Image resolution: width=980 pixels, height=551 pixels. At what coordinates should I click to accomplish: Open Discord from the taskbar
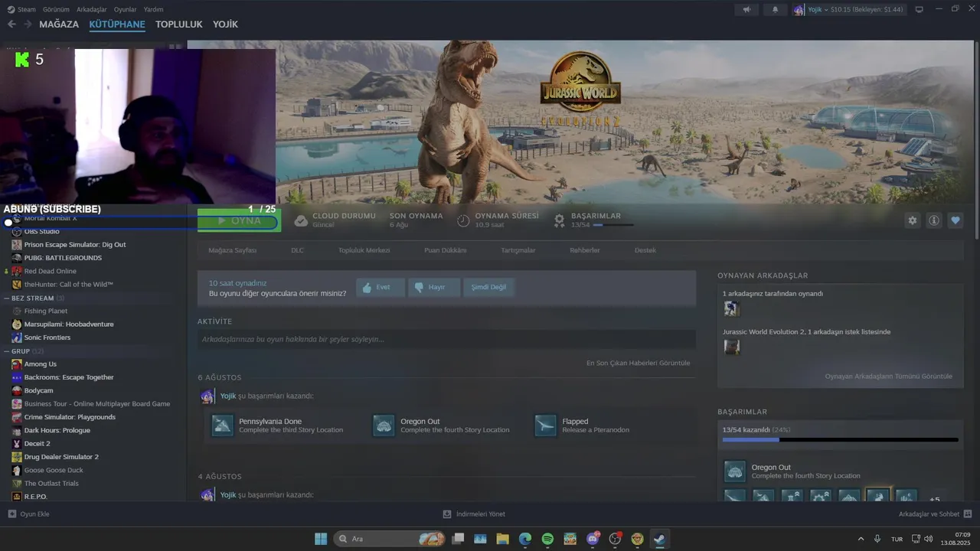(x=593, y=539)
